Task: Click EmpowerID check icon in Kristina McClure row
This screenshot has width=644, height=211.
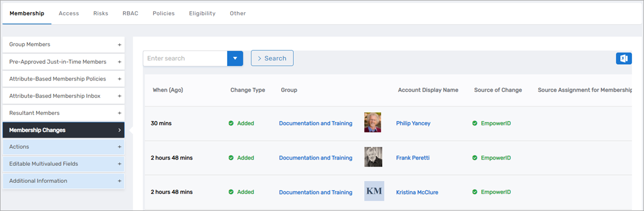Action: [x=475, y=192]
